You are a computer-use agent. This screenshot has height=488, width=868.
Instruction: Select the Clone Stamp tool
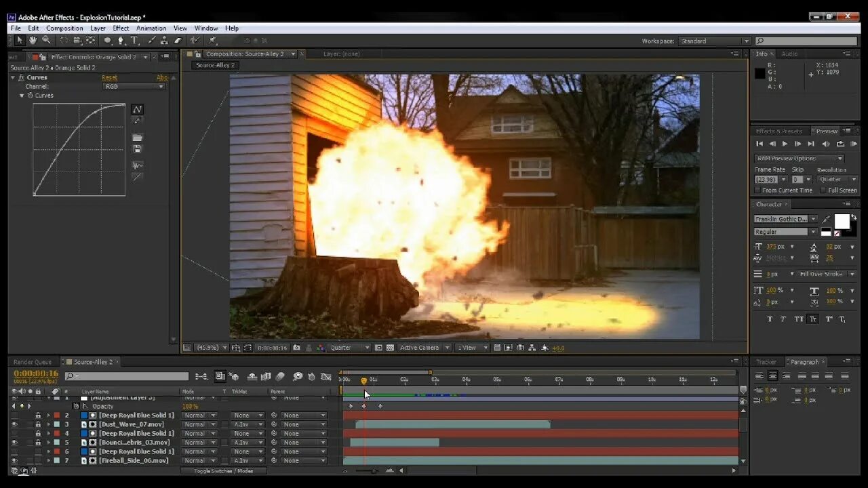[165, 41]
